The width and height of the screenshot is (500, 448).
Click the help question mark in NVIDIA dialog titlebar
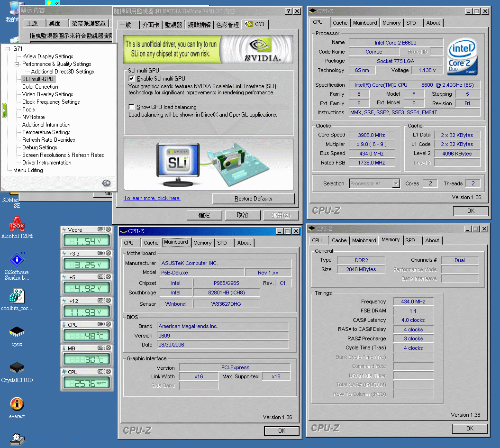(x=288, y=11)
